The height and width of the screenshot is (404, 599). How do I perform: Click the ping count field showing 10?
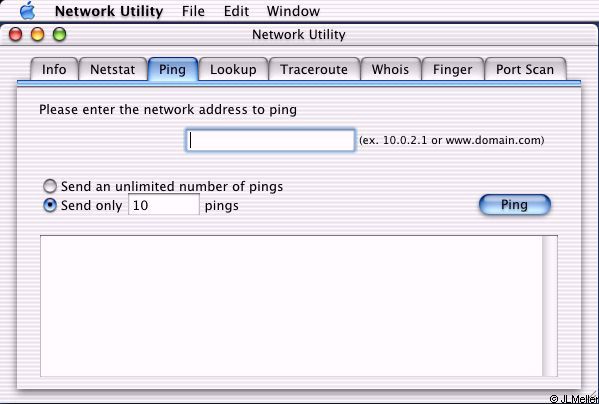(164, 205)
